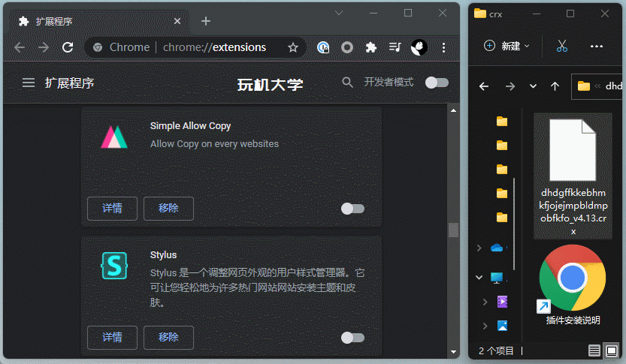Click the first pinned folder in navigation pane

coord(502,121)
